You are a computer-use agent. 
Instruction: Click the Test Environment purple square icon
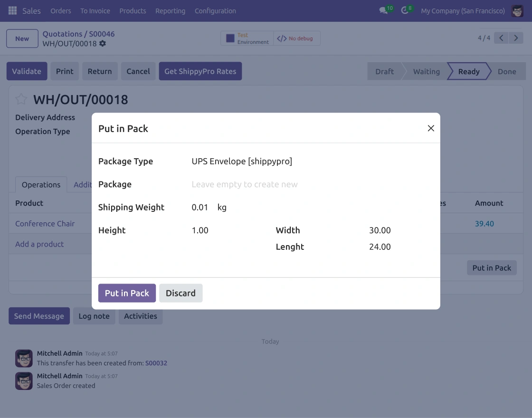tap(230, 38)
